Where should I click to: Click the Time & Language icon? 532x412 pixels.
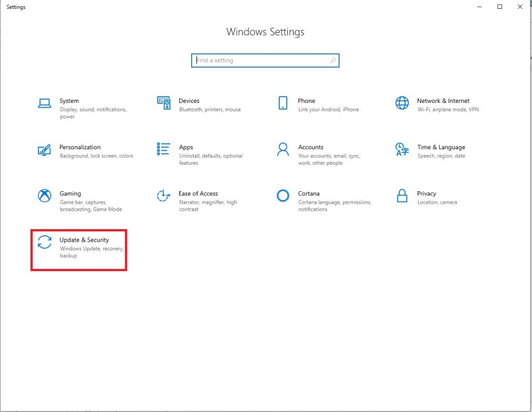402,149
